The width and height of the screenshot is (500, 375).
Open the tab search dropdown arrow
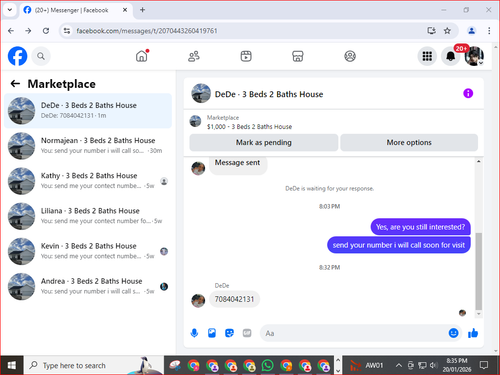tap(10, 10)
